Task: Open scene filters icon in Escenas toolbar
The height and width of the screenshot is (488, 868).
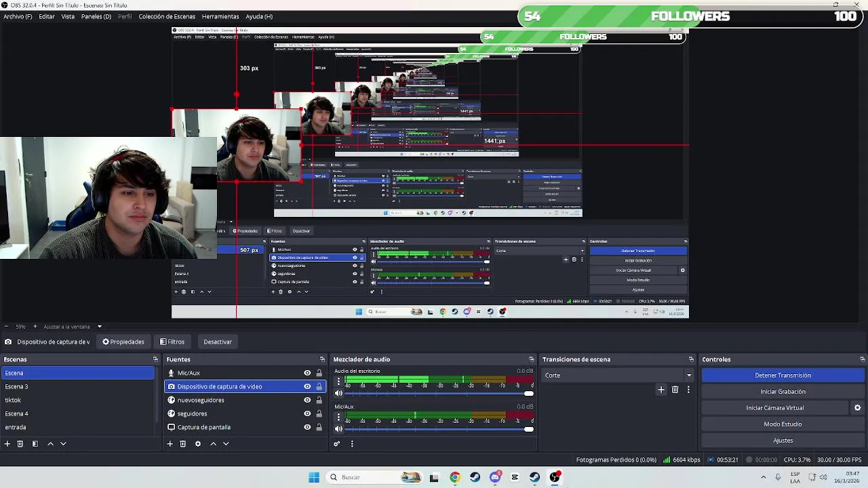Action: [35, 443]
